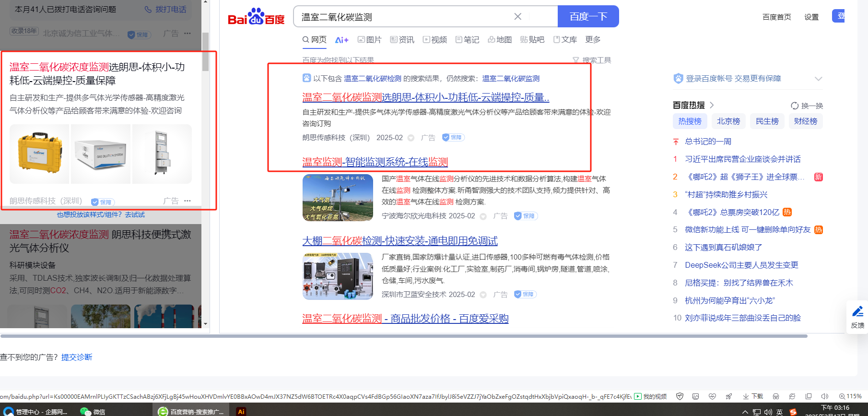Click the yellow case product thumbnail
This screenshot has height=416, width=868.
(x=39, y=154)
